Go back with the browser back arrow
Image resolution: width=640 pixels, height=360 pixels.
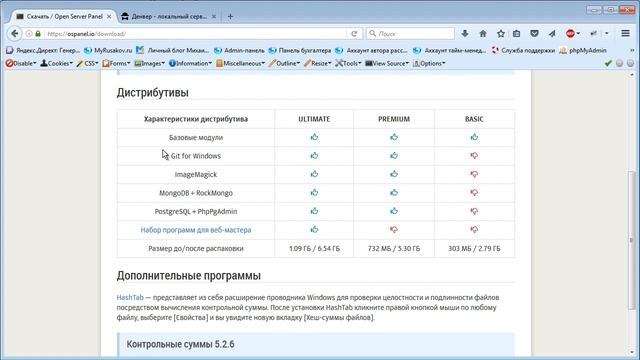[x=15, y=33]
